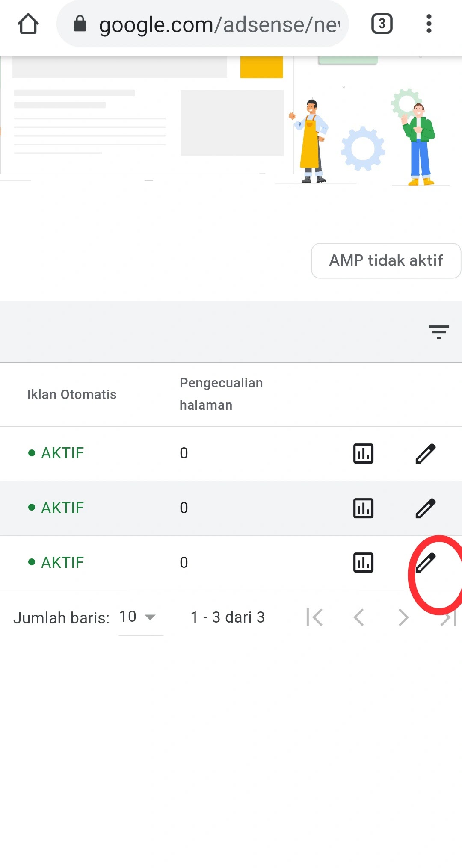462x868 pixels.
Task: Click the report chart icon in first row
Action: 363,453
